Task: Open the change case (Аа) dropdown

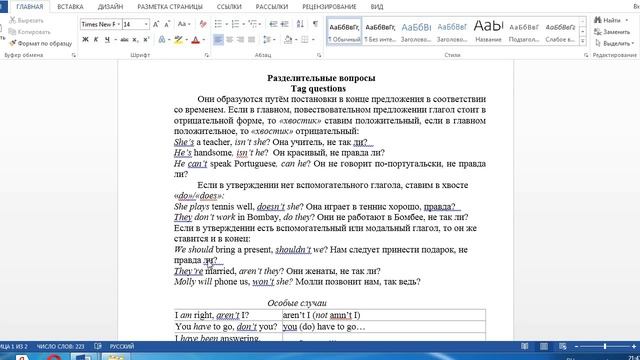Action: pos(184,24)
